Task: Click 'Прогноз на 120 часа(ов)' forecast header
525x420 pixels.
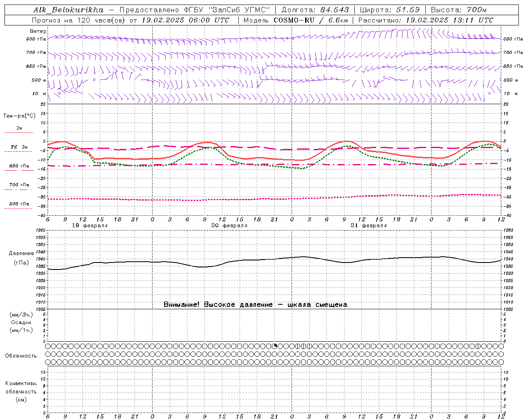Action: [79, 20]
